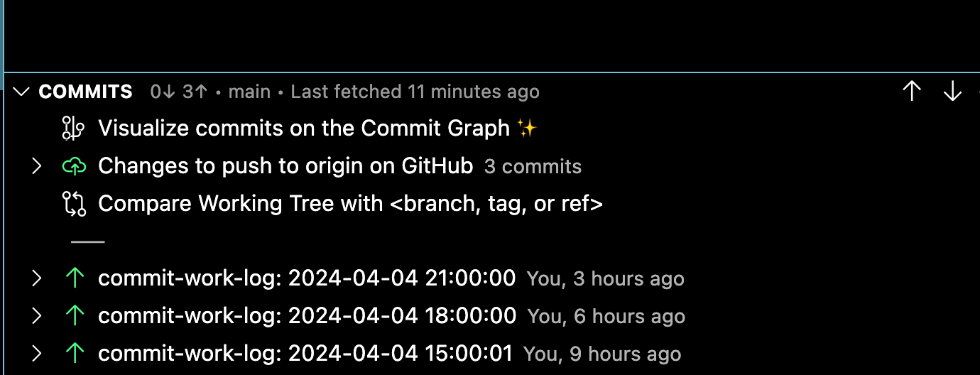Expand Changes to push to origin
The width and height of the screenshot is (980, 375).
[x=37, y=167]
